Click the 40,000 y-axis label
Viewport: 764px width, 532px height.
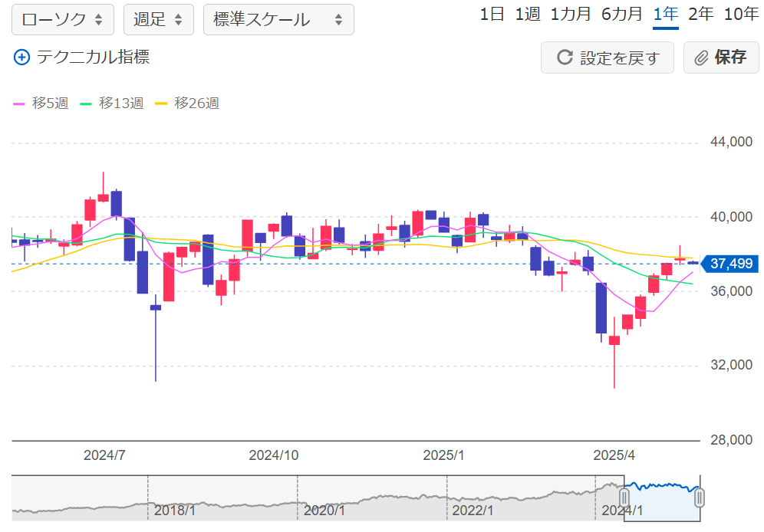point(731,217)
